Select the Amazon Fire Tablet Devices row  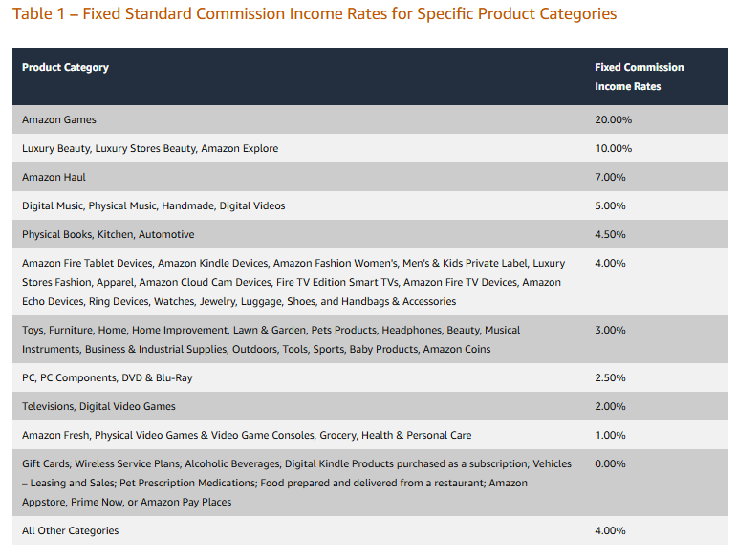point(370,282)
